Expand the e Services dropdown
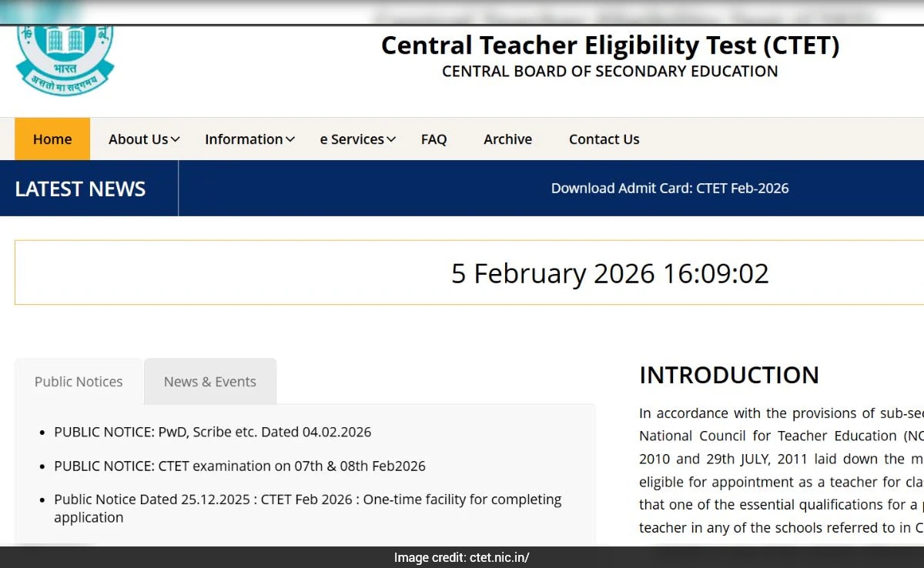This screenshot has width=924, height=568. click(357, 139)
